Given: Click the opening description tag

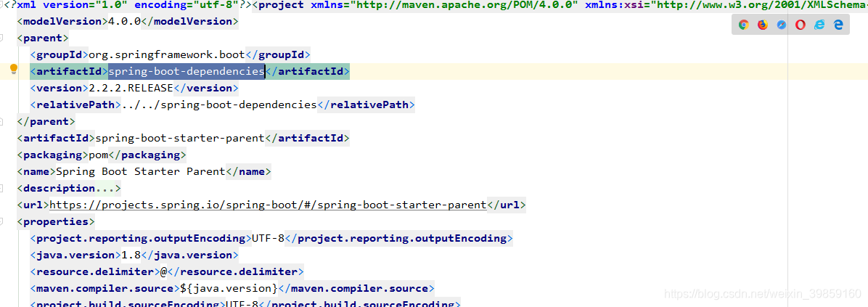Looking at the screenshot, I should pos(56,188).
